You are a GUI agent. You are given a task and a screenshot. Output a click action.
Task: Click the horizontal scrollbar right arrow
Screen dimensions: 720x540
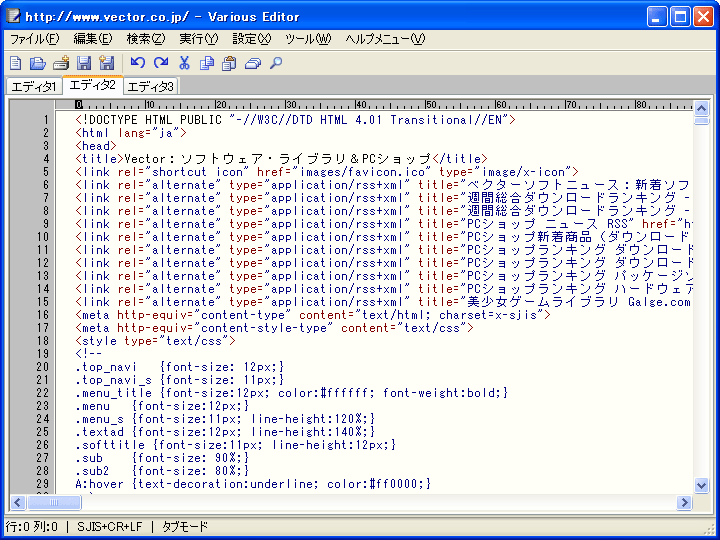coord(684,502)
